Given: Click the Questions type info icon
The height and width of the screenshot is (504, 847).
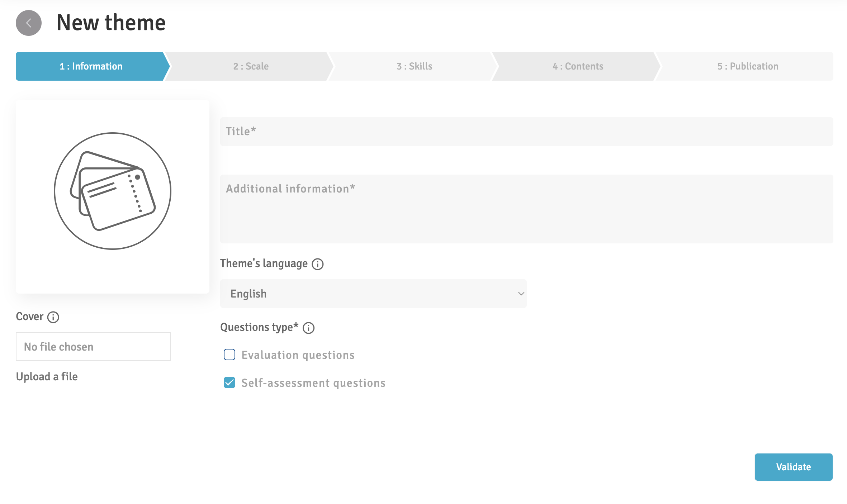Looking at the screenshot, I should point(308,328).
